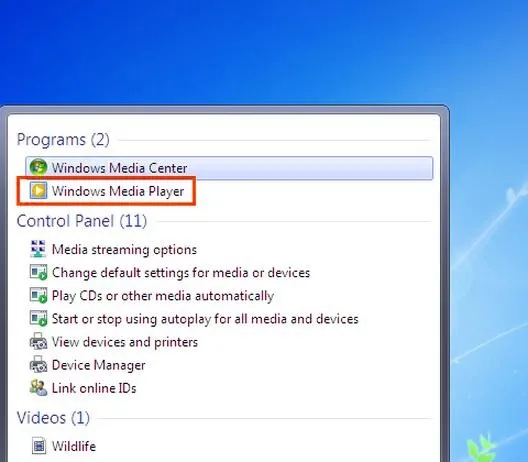Click the Wildlife video file icon
Image resolution: width=528 pixels, height=462 pixels.
pos(39,446)
